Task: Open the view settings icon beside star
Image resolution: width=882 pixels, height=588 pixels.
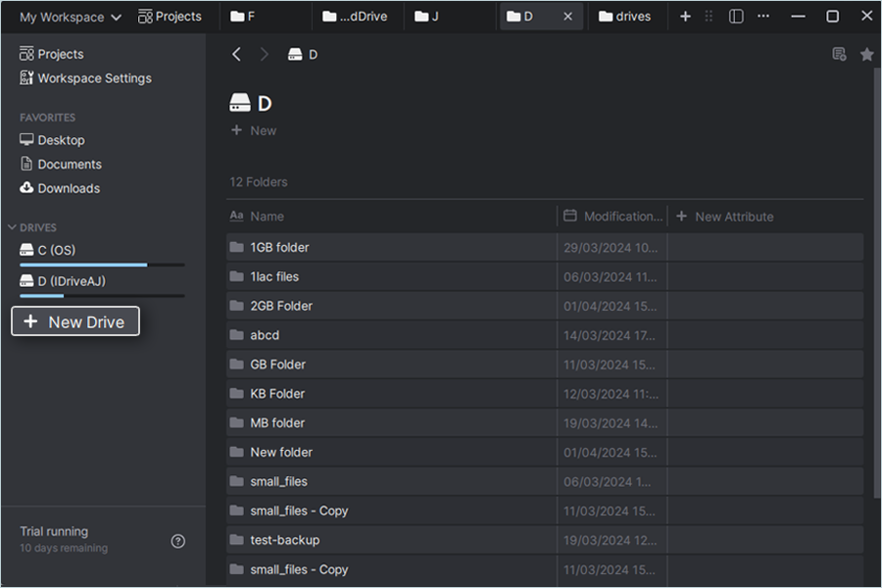Action: pos(839,54)
